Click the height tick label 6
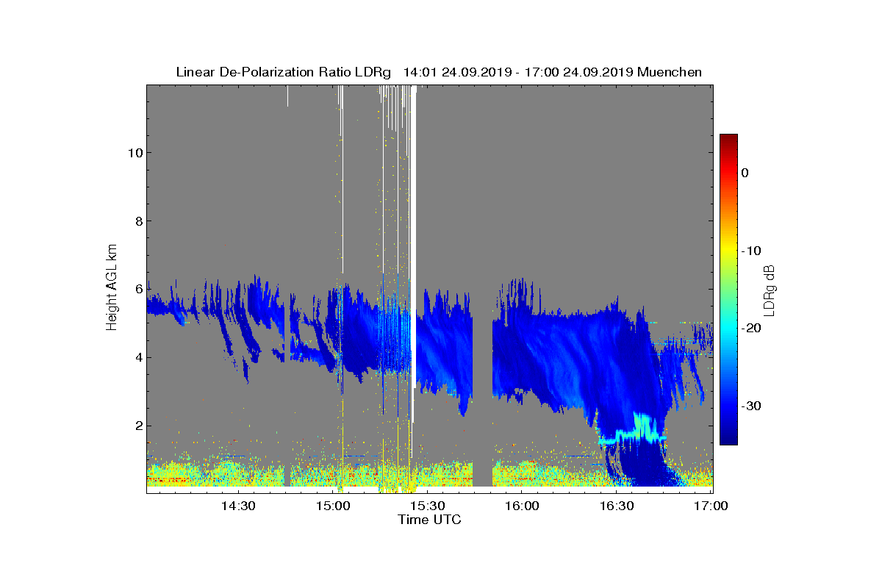The image size is (882, 588). 138,290
